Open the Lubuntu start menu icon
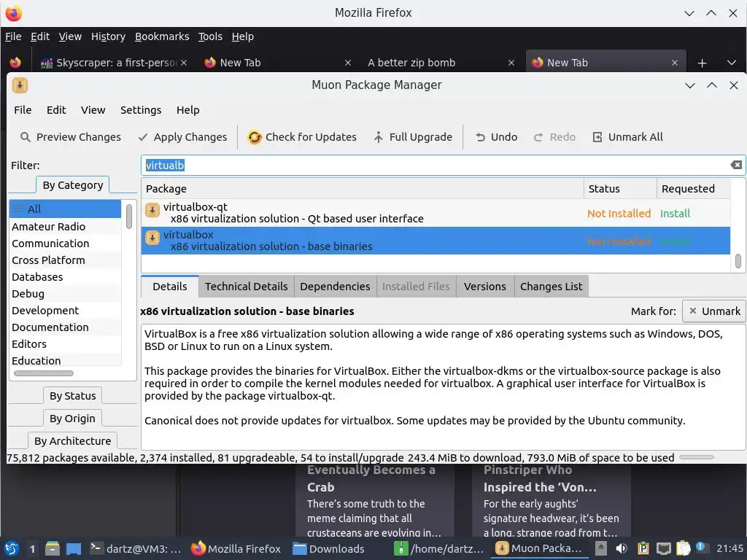This screenshot has height=560, width=747. tap(12, 548)
